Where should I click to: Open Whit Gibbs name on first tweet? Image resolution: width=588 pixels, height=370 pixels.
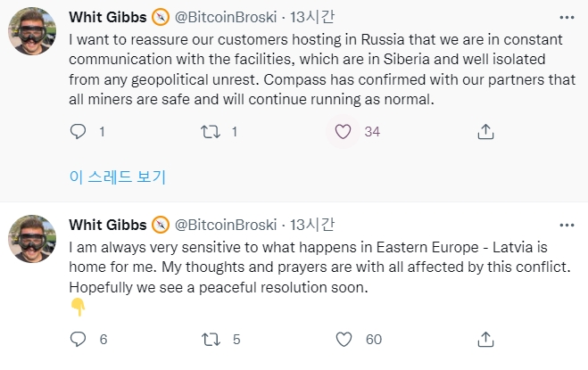click(x=107, y=17)
